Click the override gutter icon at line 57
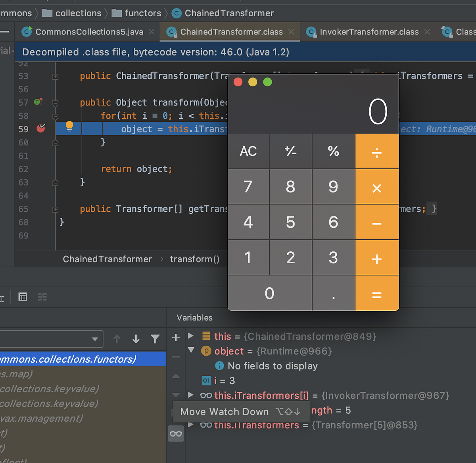476x463 pixels. [x=38, y=102]
